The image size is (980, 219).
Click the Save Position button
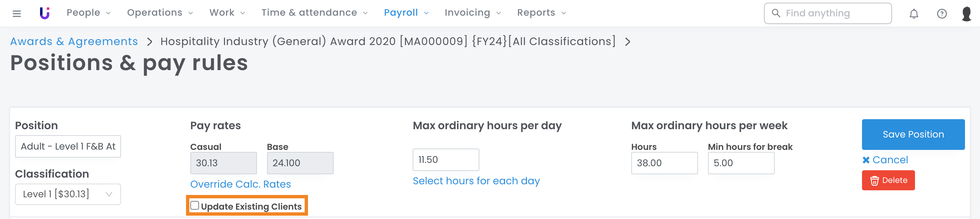point(913,135)
